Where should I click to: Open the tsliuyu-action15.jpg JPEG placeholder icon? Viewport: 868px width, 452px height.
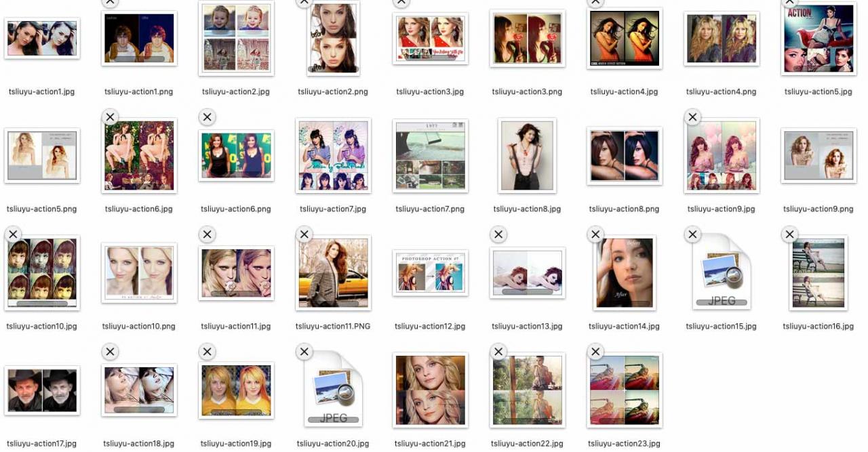coord(722,272)
